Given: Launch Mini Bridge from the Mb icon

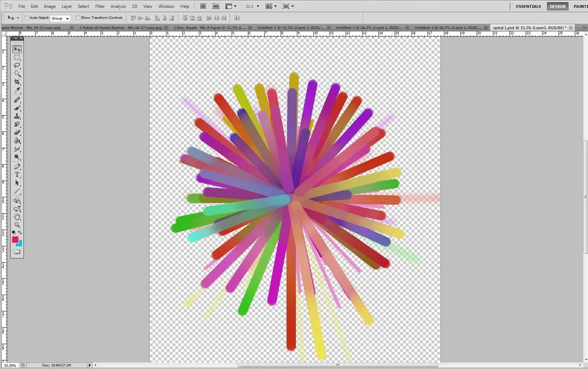Looking at the screenshot, I should click(215, 6).
